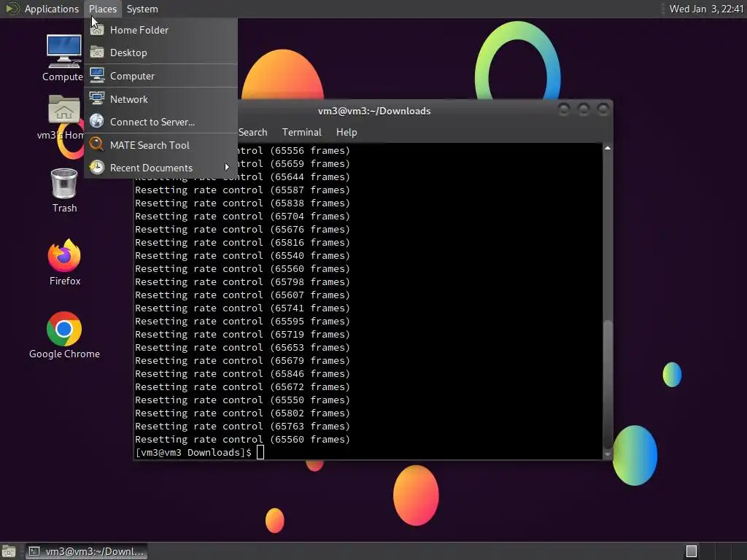
Task: Click the MATE logo icon beside Applications
Action: coord(12,9)
